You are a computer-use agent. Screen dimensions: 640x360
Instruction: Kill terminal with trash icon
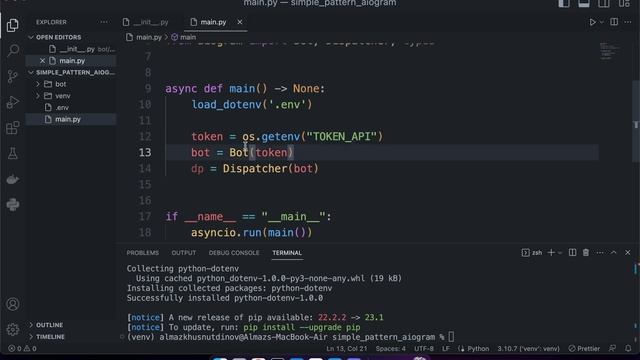click(586, 253)
